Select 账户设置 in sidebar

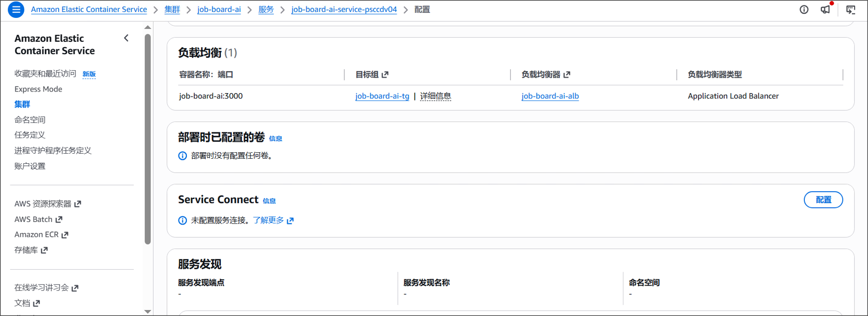30,166
